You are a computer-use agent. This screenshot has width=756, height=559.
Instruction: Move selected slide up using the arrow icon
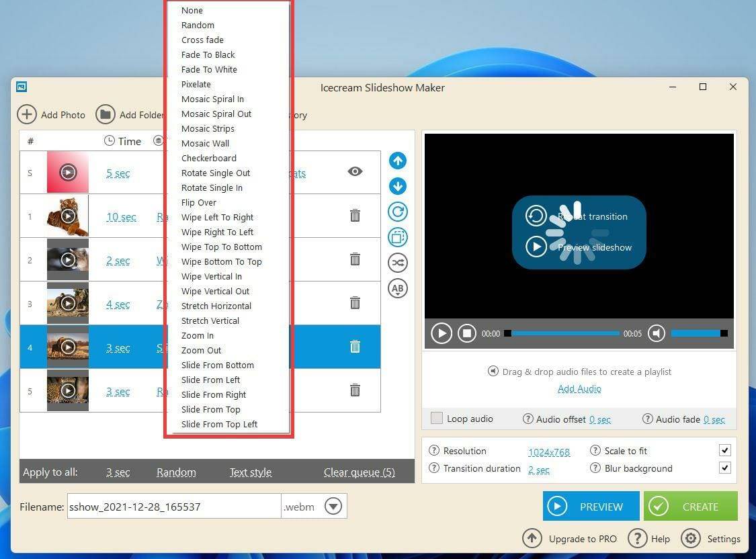397,161
